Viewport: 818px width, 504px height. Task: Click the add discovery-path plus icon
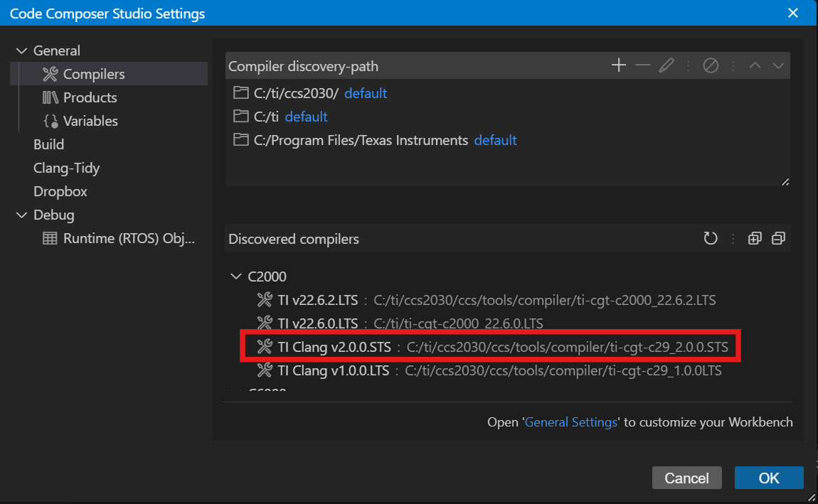pyautogui.click(x=619, y=65)
